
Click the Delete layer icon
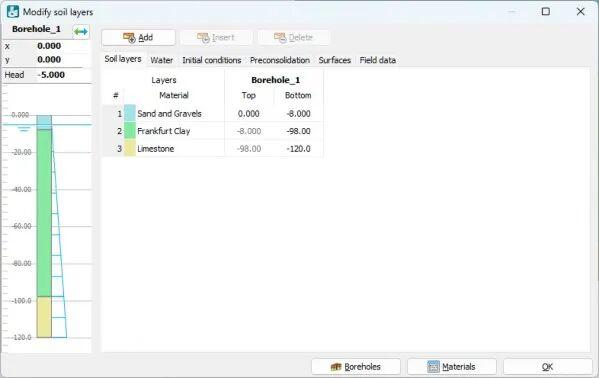pos(280,37)
